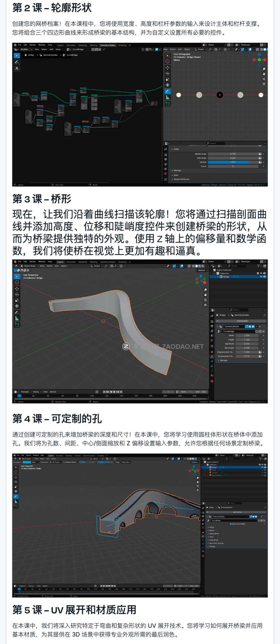Click Add Modifier button in Lesson 3 properties
280x644 pixels.
(242, 321)
